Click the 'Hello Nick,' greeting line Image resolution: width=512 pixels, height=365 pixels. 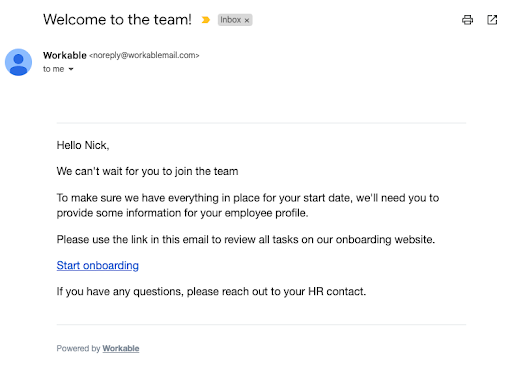tap(83, 145)
